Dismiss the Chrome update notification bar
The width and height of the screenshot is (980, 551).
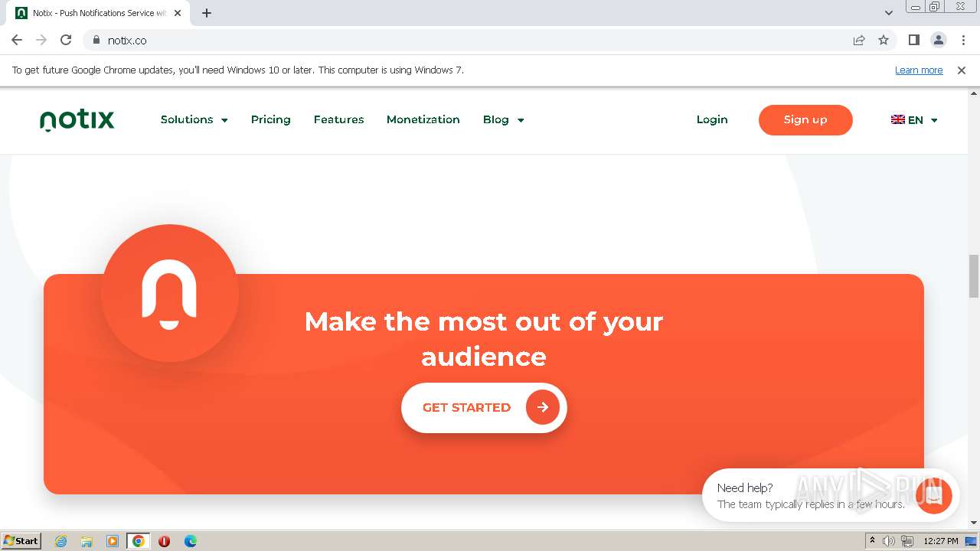pyautogui.click(x=962, y=70)
